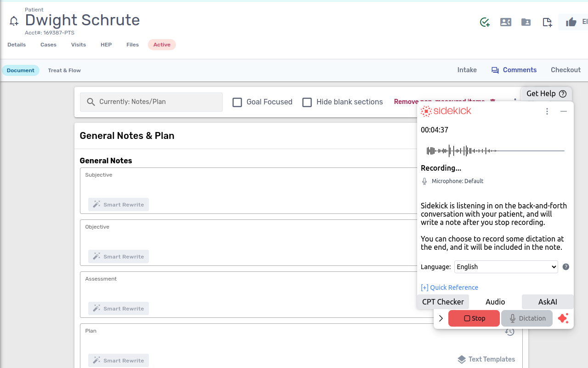Click the Sidekick logo

446,111
